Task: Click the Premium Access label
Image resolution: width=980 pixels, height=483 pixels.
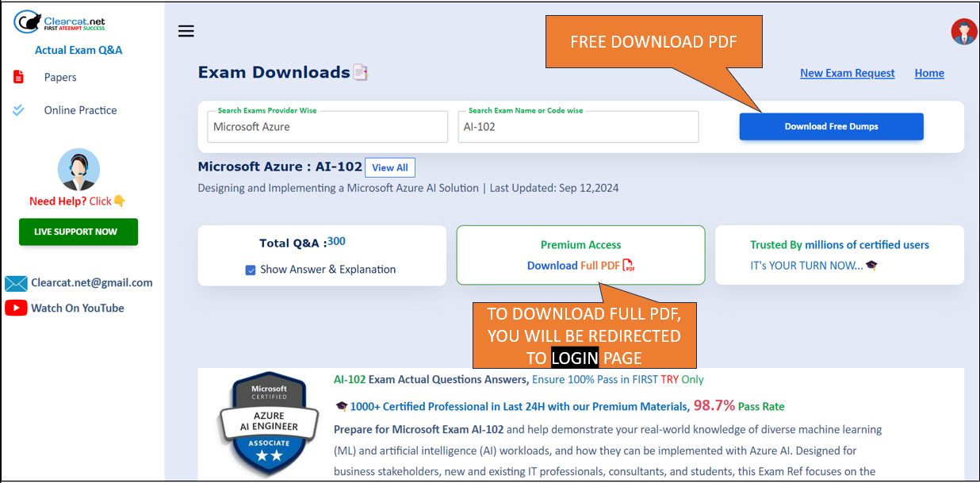Action: coord(581,245)
